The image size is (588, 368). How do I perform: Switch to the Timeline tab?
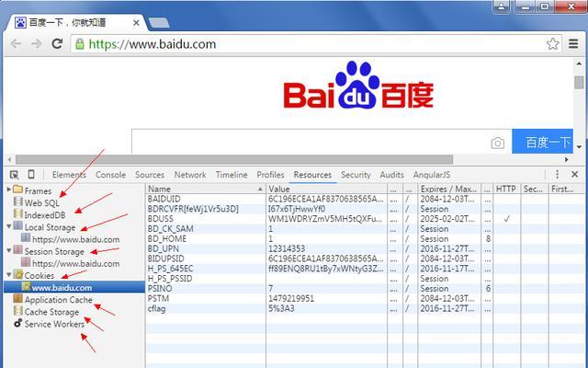[232, 175]
